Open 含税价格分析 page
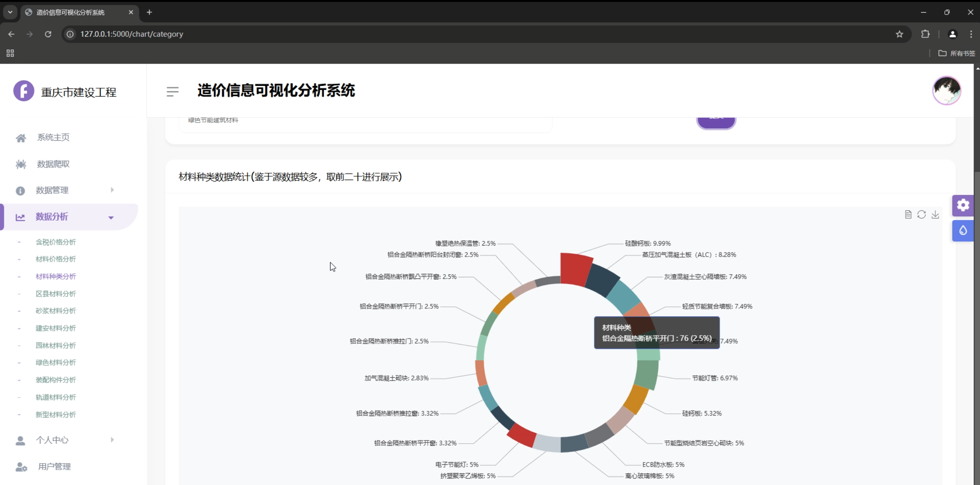The image size is (980, 485). point(56,242)
